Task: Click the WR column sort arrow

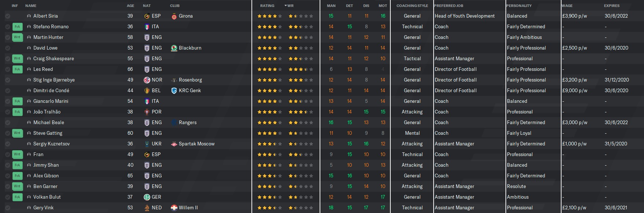Action: click(x=286, y=6)
